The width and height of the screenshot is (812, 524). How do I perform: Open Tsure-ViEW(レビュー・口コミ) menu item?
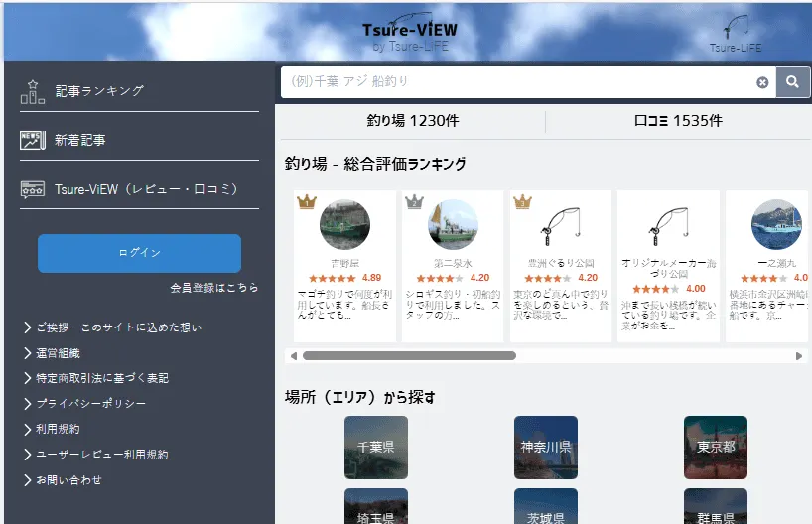point(139,189)
